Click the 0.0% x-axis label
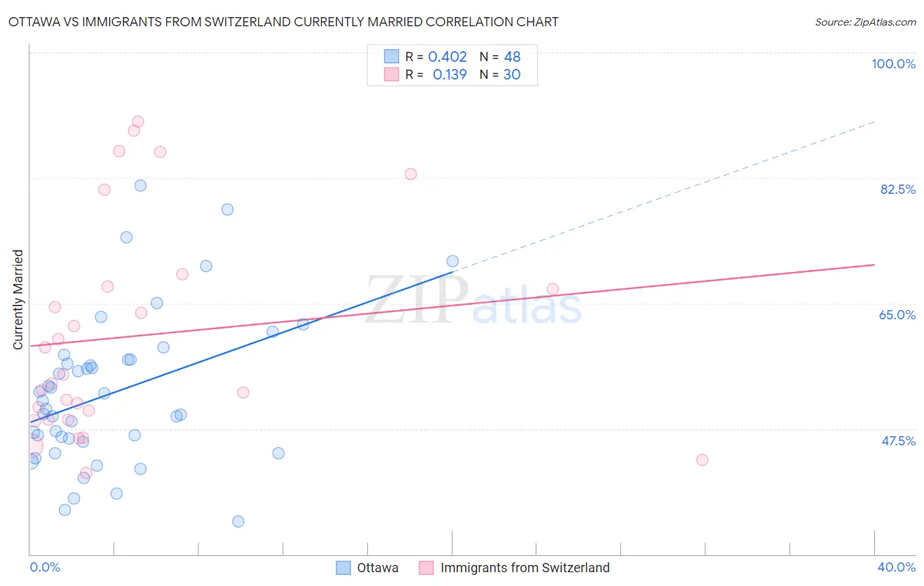 coord(45,567)
